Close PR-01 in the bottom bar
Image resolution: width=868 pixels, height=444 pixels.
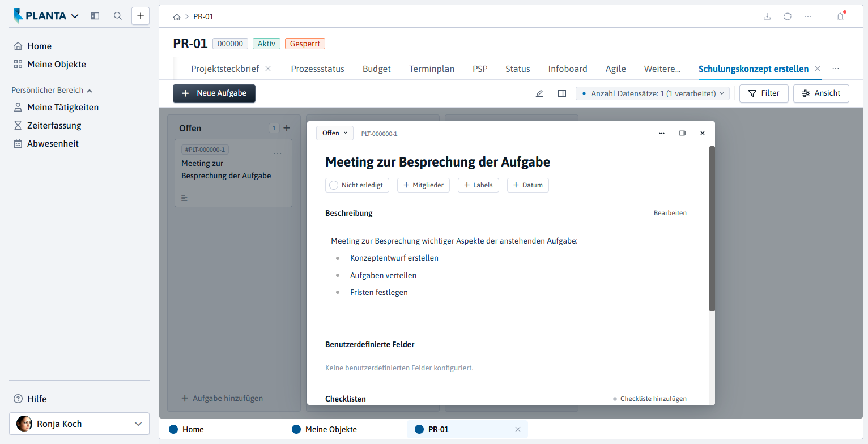click(517, 429)
